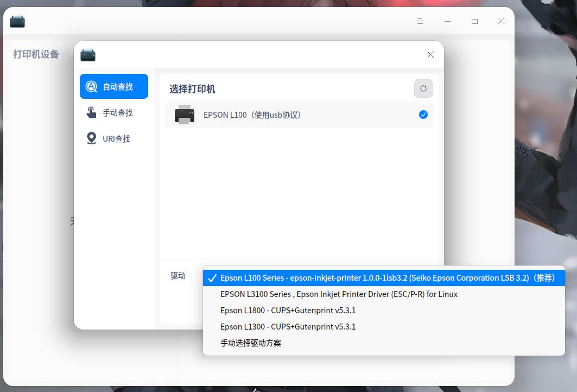577x392 pixels.
Task: Switch to 手动查找 manual search
Action: pos(113,112)
